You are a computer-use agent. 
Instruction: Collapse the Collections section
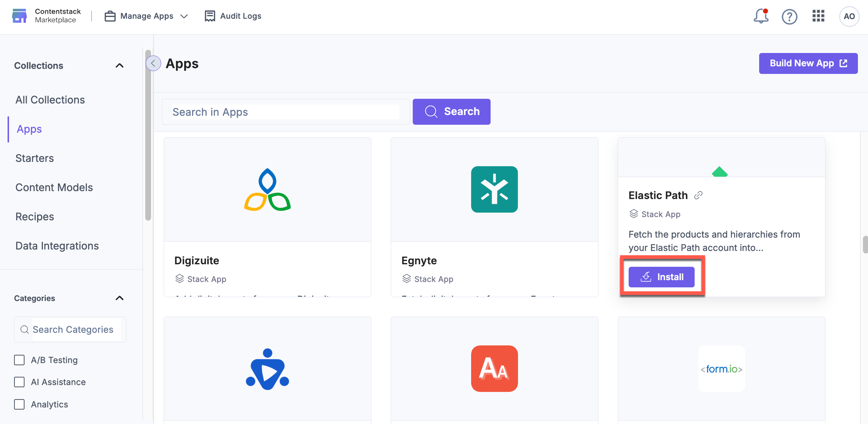pos(119,65)
